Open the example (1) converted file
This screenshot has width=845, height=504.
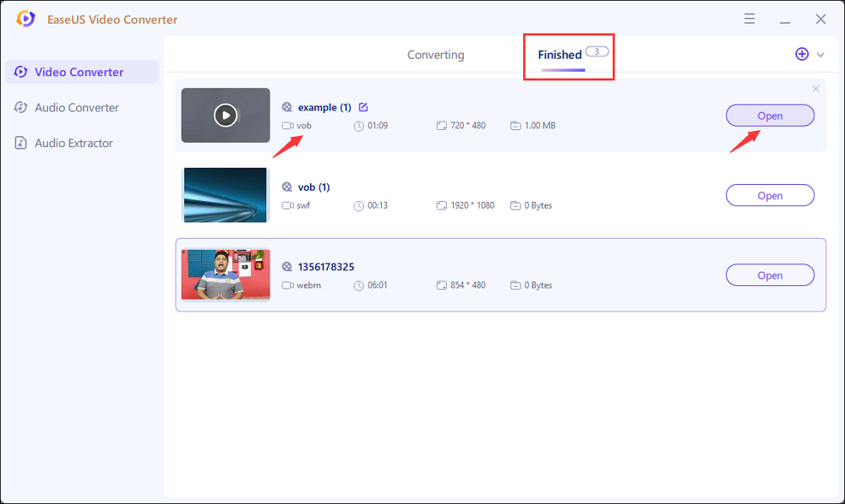[770, 116]
